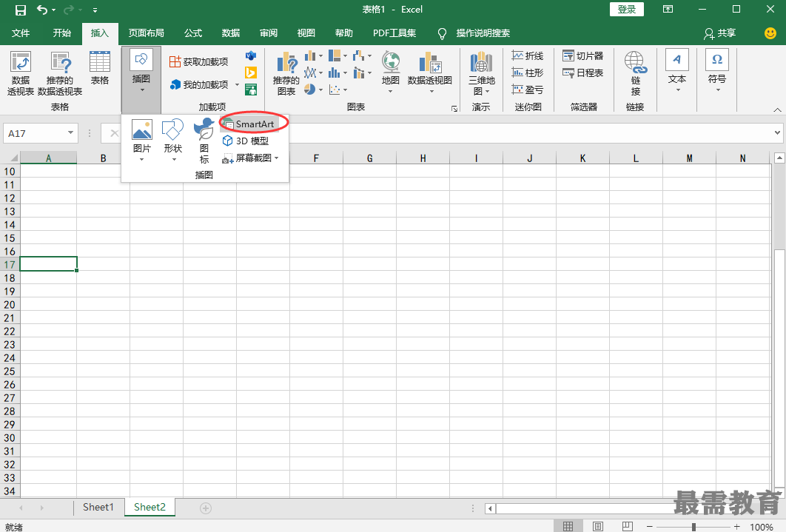Click the Undo arrow icon
The height and width of the screenshot is (532, 786).
pyautogui.click(x=42, y=10)
